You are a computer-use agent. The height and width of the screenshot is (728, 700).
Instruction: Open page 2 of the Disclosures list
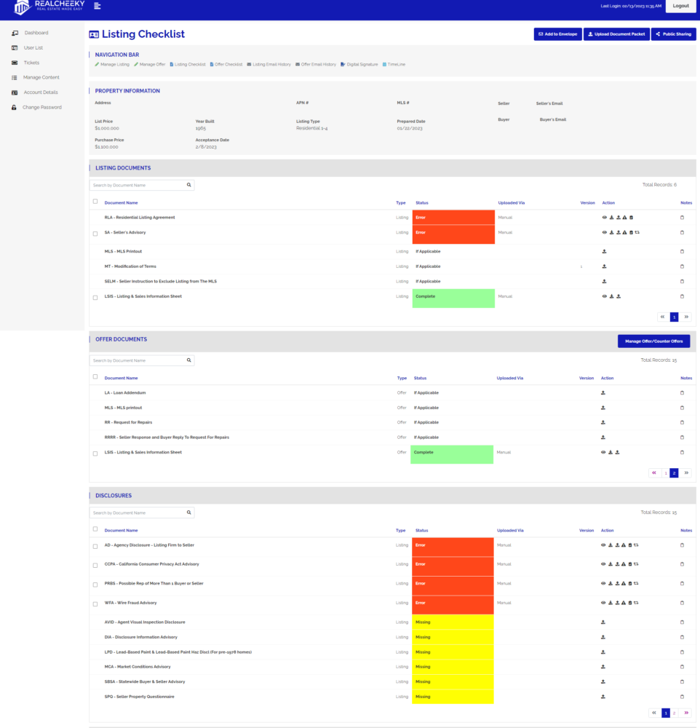(675, 713)
